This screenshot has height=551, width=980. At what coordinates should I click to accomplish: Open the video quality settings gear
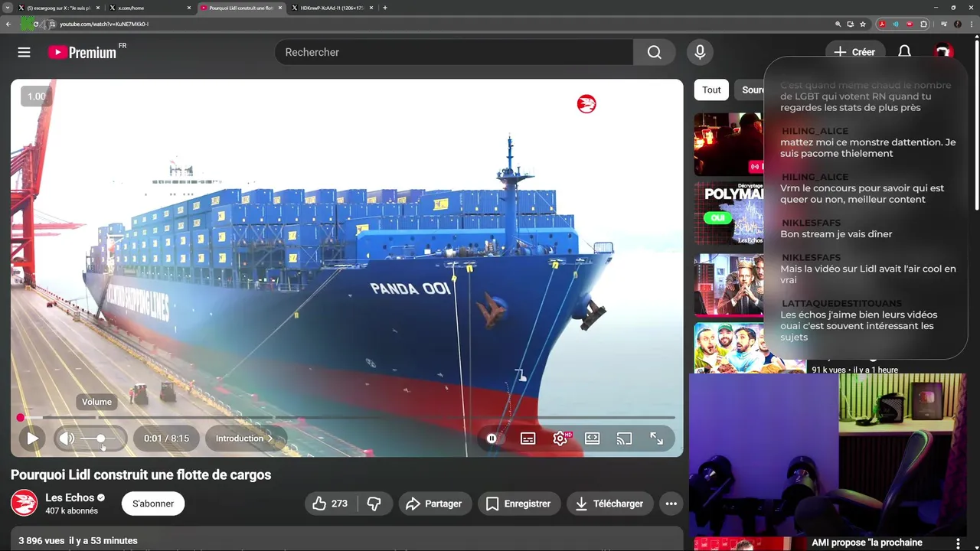pyautogui.click(x=560, y=439)
